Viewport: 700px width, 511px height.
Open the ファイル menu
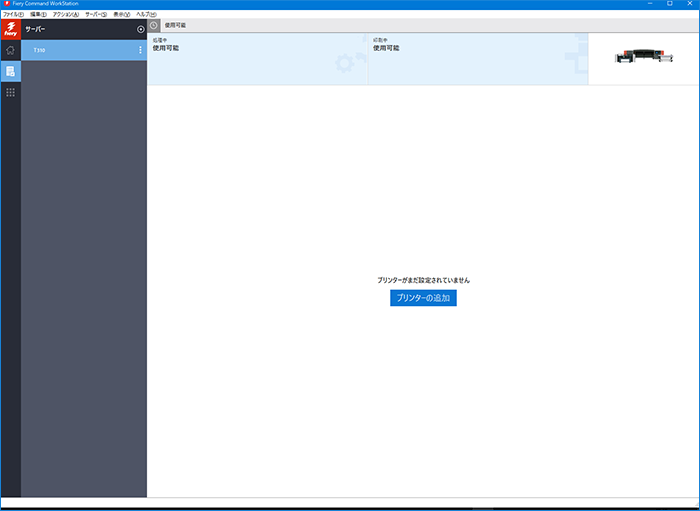pyautogui.click(x=13, y=14)
